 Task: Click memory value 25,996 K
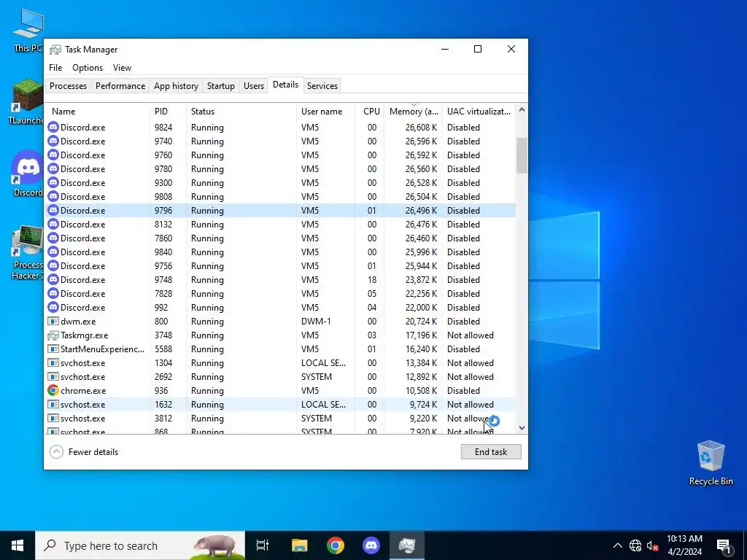click(x=421, y=252)
